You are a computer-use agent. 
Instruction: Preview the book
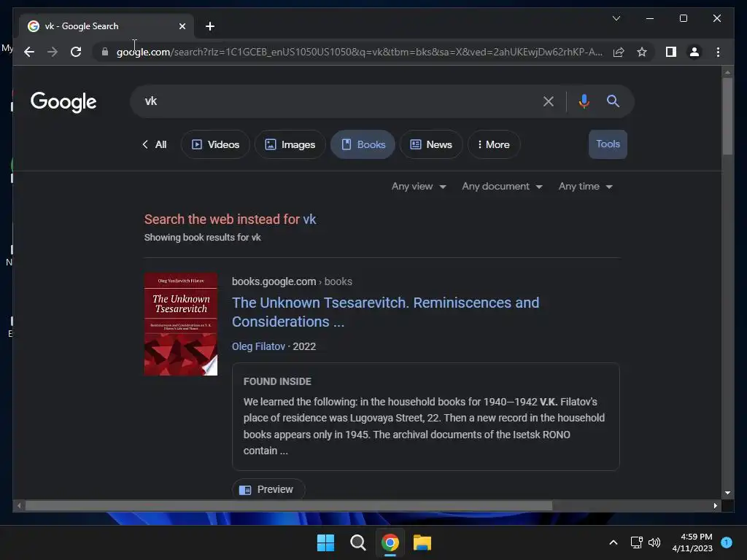[268, 489]
